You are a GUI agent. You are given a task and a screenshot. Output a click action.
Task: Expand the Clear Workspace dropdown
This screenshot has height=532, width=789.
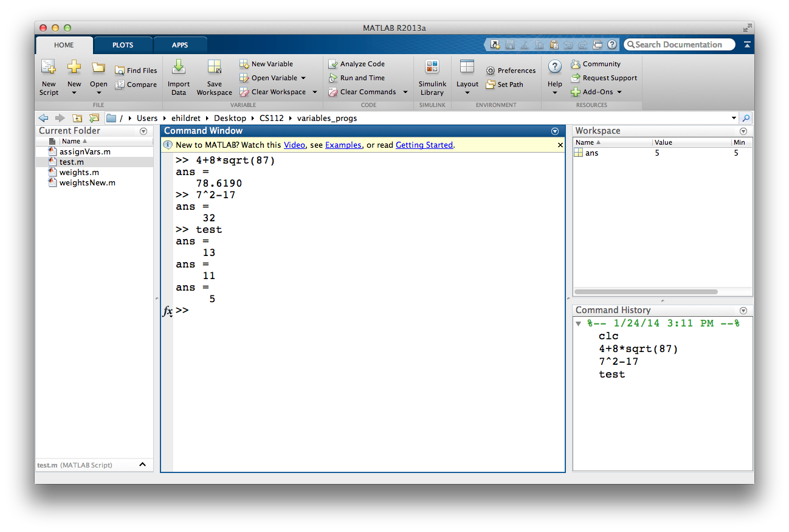[315, 92]
